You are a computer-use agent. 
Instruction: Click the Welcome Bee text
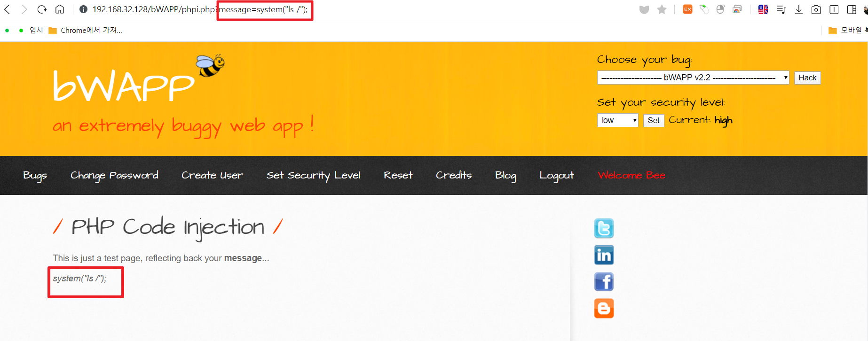(631, 175)
